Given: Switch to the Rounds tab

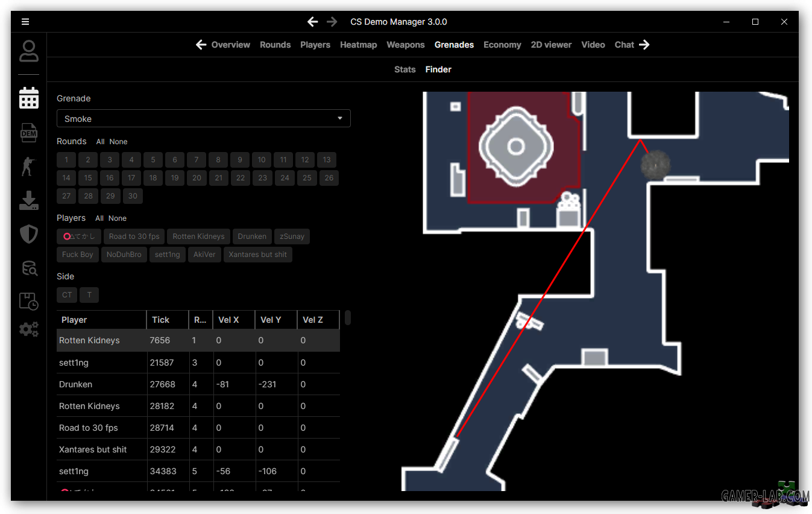Looking at the screenshot, I should (275, 45).
